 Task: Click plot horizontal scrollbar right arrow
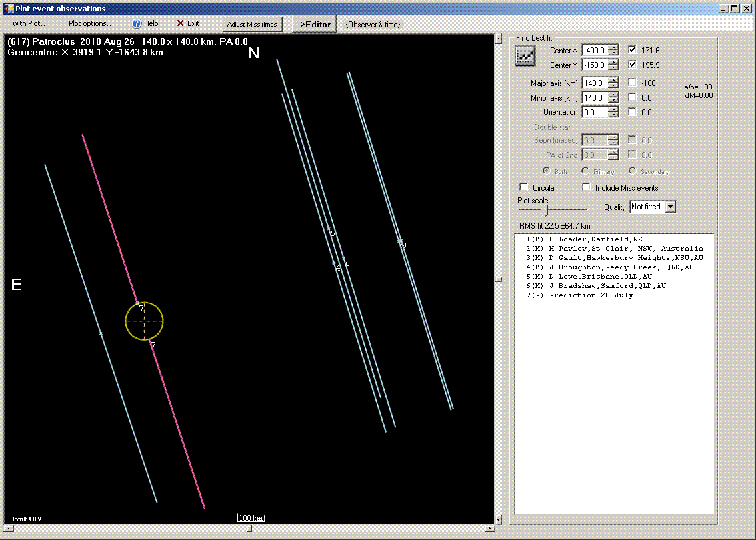click(489, 529)
